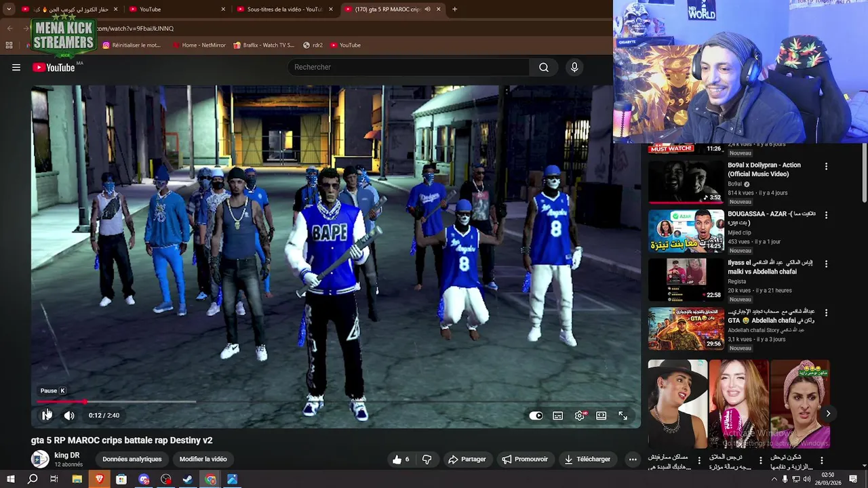The image size is (868, 488).
Task: Open Steam from the taskbar
Action: tap(188, 479)
